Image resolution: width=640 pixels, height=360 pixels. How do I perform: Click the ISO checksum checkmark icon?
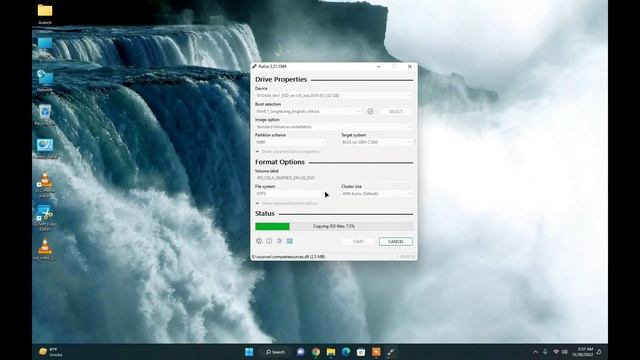[370, 111]
